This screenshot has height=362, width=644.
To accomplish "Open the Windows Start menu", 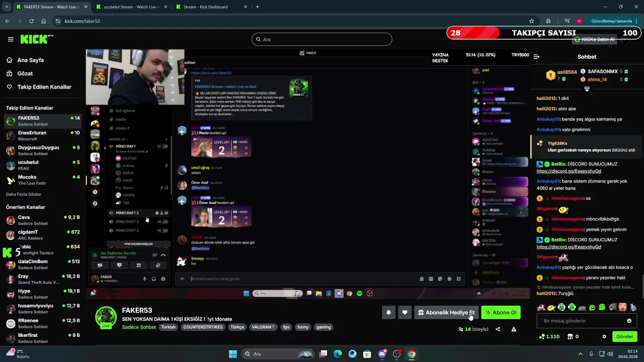I will point(233,354).
